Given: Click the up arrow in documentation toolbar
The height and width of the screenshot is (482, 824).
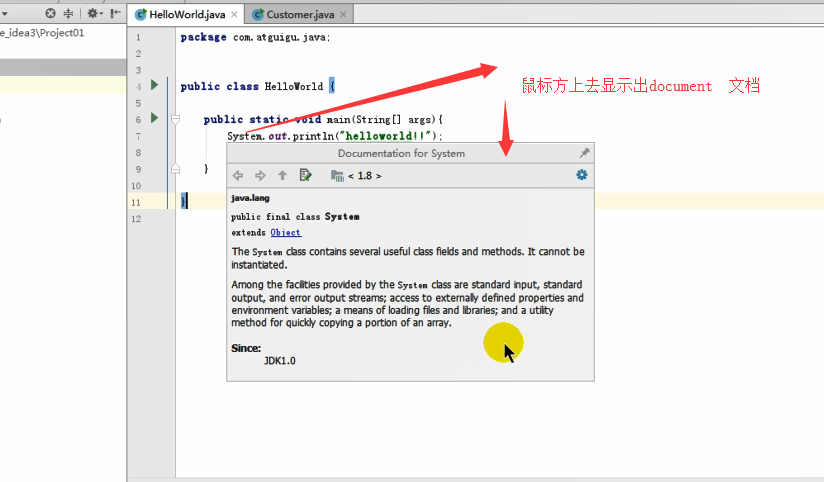Looking at the screenshot, I should tap(283, 175).
